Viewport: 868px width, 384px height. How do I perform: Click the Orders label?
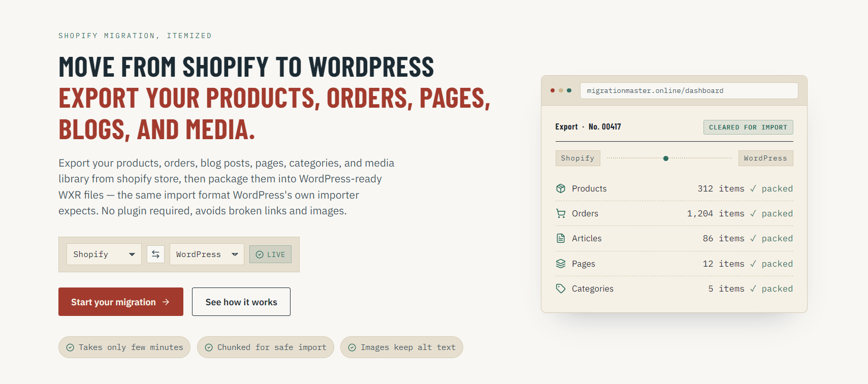tap(585, 213)
